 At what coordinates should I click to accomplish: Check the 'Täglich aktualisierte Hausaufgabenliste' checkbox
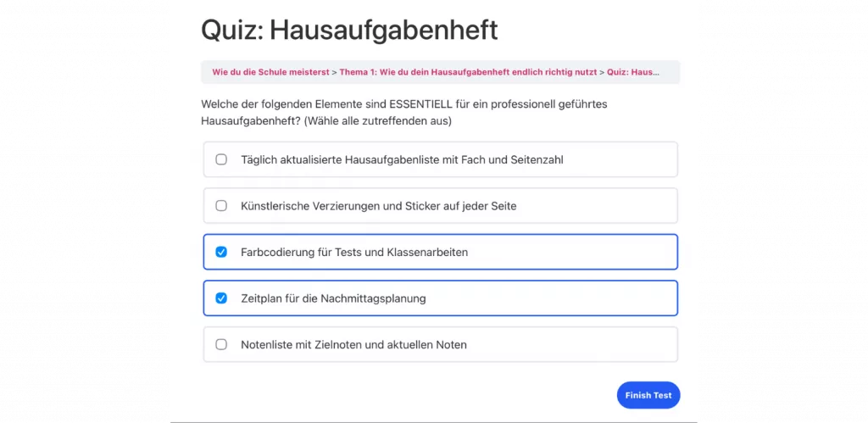221,159
